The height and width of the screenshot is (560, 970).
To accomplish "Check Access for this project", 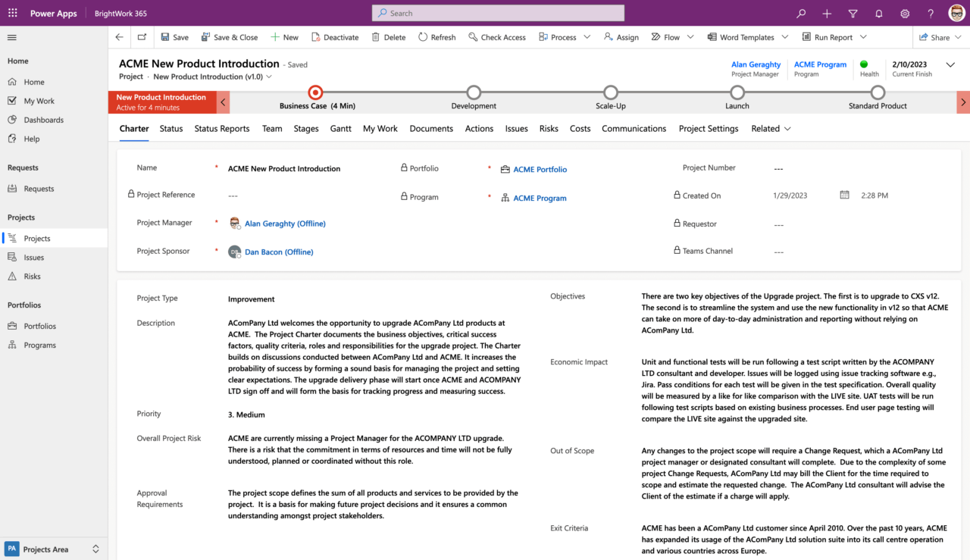I will (x=497, y=36).
